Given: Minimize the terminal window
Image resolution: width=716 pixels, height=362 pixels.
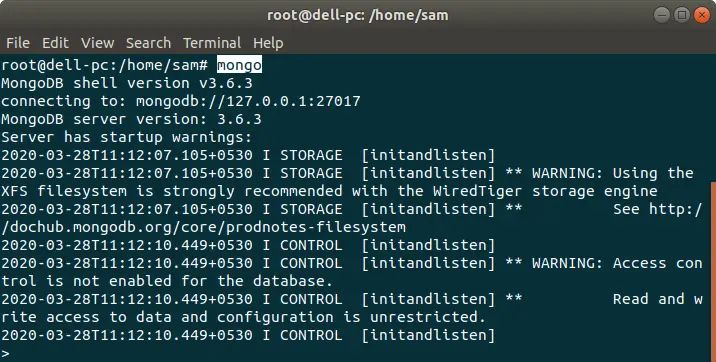Looking at the screenshot, I should pyautogui.click(x=662, y=15).
